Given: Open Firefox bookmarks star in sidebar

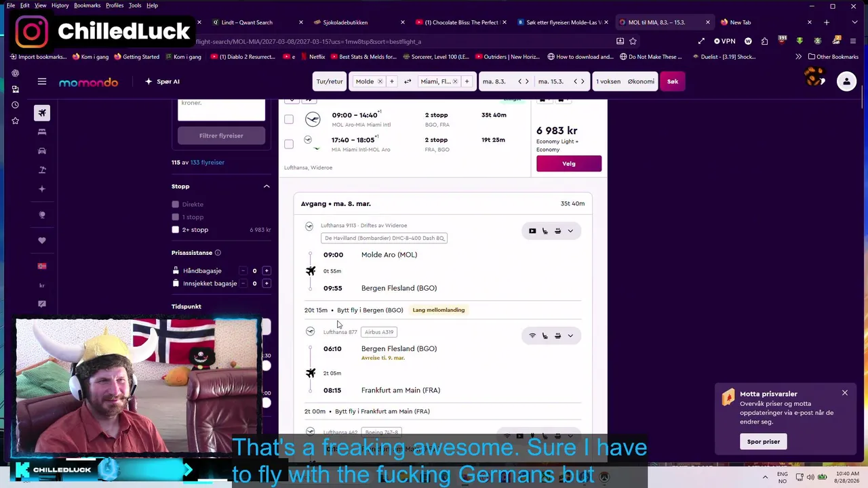Looking at the screenshot, I should click(15, 121).
